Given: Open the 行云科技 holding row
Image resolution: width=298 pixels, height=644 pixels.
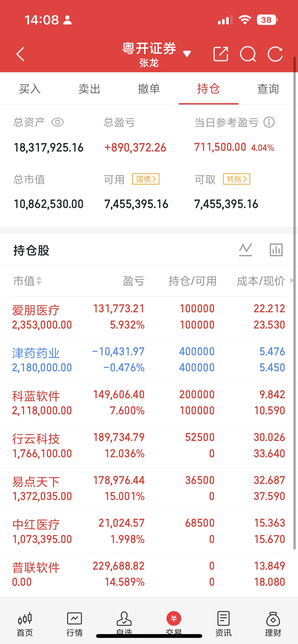Looking at the screenshot, I should (x=149, y=446).
